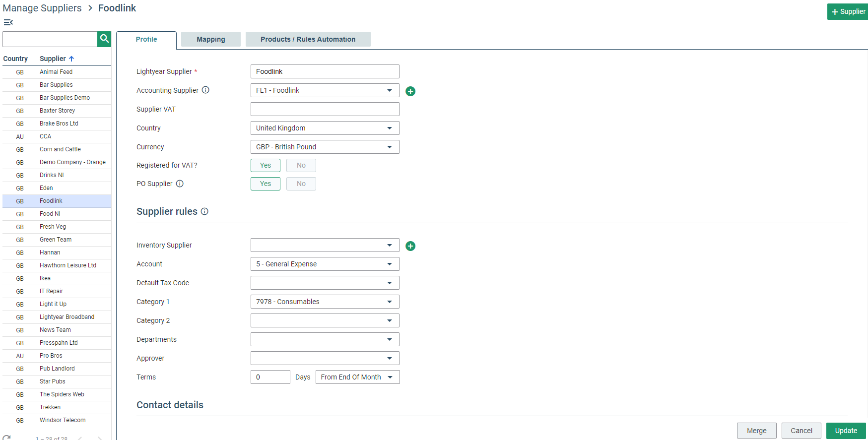Image resolution: width=868 pixels, height=440 pixels.
Task: Click the Supplier column sort arrow
Action: (x=71, y=59)
